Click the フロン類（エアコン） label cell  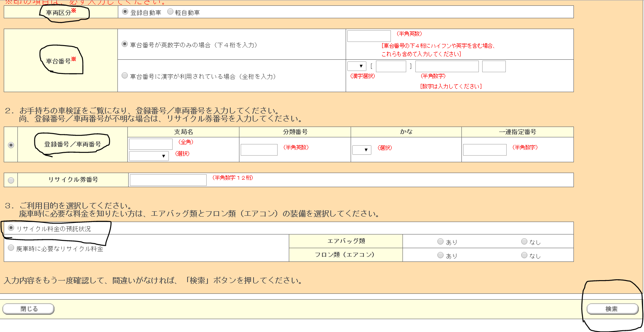coord(346,255)
